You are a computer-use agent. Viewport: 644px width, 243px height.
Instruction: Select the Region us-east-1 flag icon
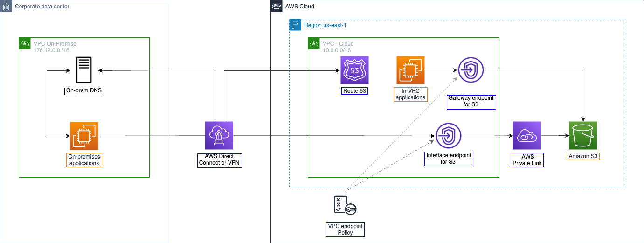point(295,25)
